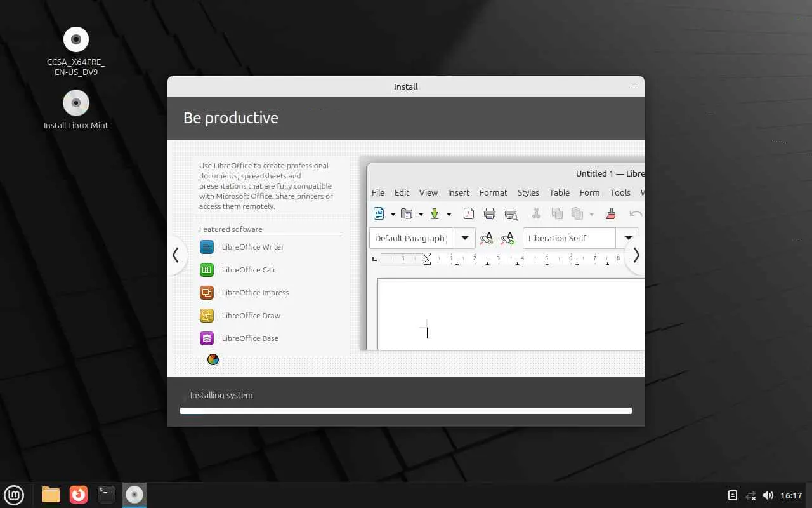Click the "LibreOffice Calc" text label
812x508 pixels.
coord(249,270)
